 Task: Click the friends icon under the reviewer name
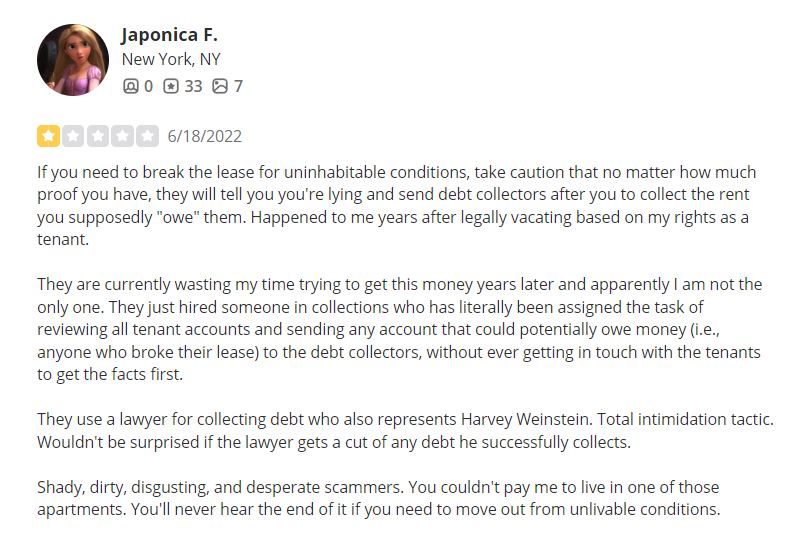(130, 86)
